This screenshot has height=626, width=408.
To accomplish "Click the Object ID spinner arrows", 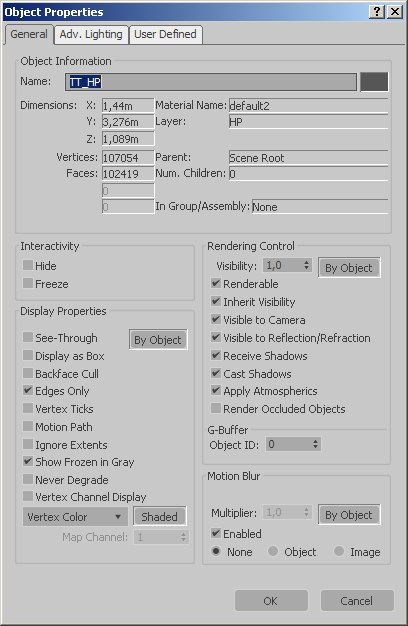I will 315,444.
